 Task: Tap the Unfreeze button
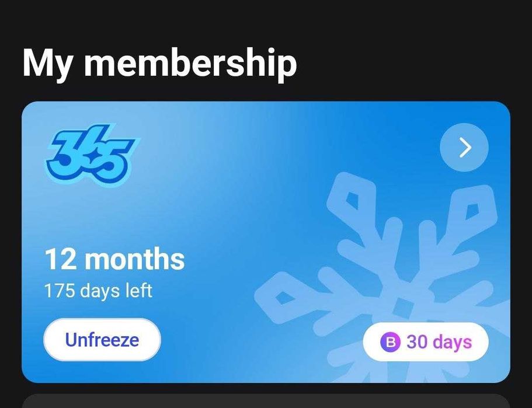[102, 340]
